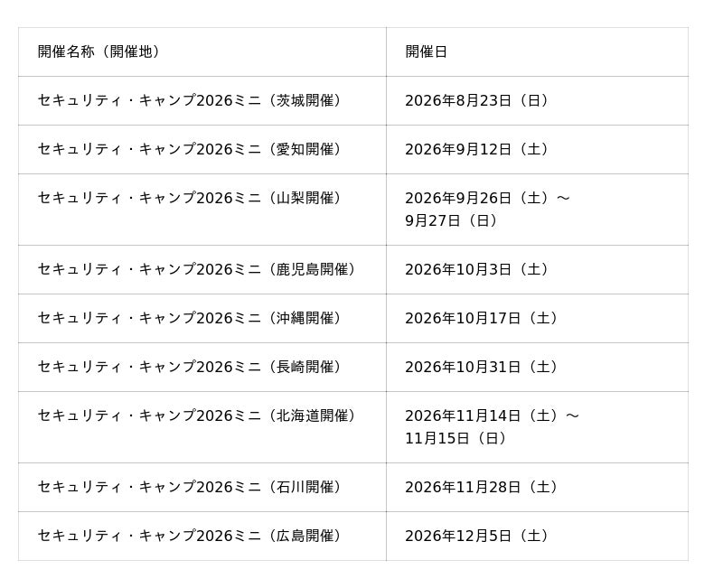Select the 北海道開催 event name cell

(199, 415)
